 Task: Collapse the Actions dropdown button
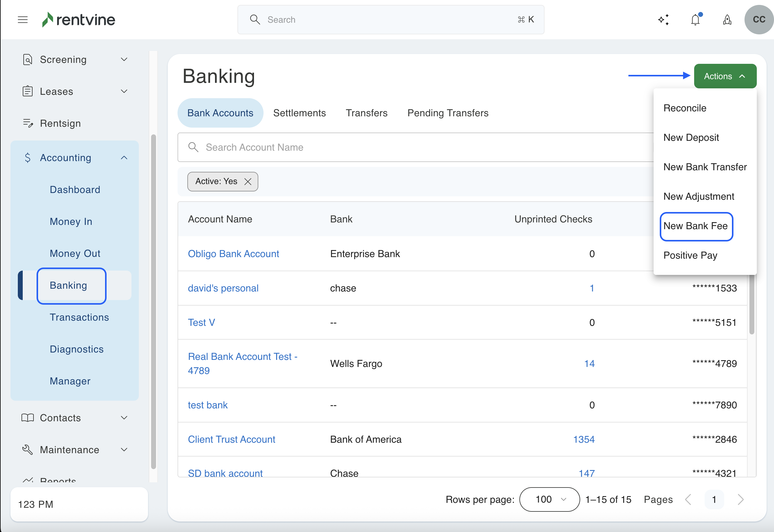(725, 76)
